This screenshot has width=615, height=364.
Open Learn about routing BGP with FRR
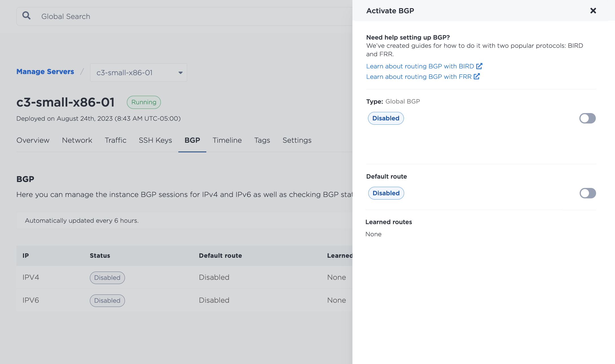[x=419, y=77]
